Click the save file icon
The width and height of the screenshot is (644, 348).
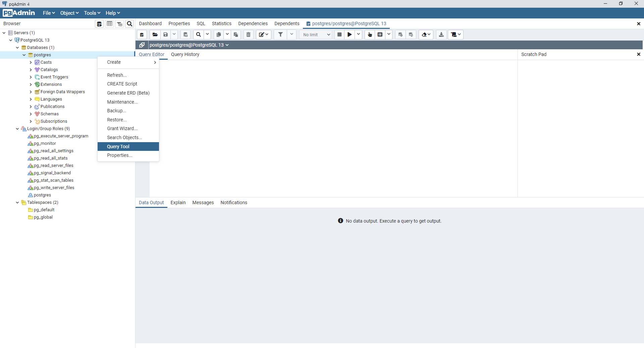pyautogui.click(x=166, y=35)
